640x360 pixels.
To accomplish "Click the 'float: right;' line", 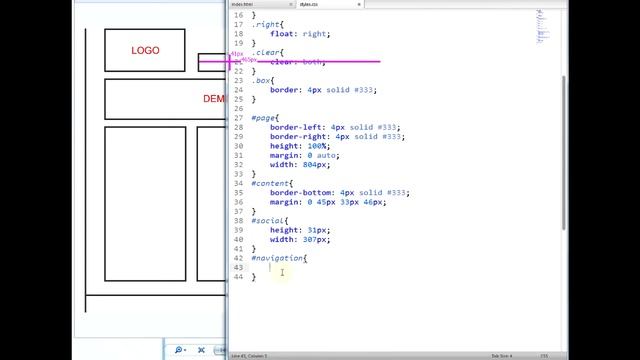I will tap(300, 33).
